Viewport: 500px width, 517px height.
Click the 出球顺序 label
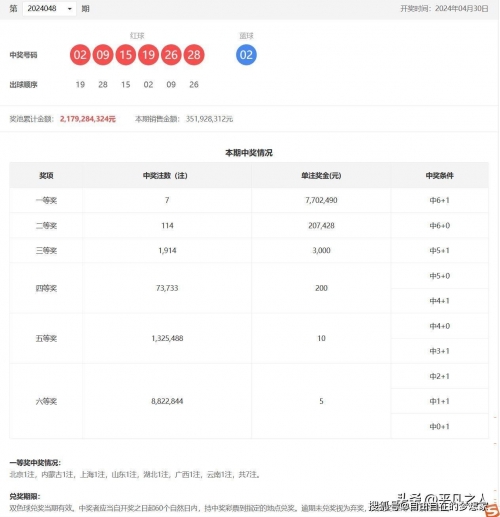[23, 85]
